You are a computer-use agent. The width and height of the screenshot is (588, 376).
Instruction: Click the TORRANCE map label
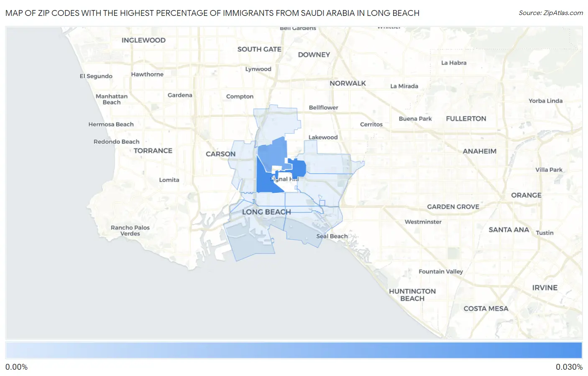pos(153,151)
